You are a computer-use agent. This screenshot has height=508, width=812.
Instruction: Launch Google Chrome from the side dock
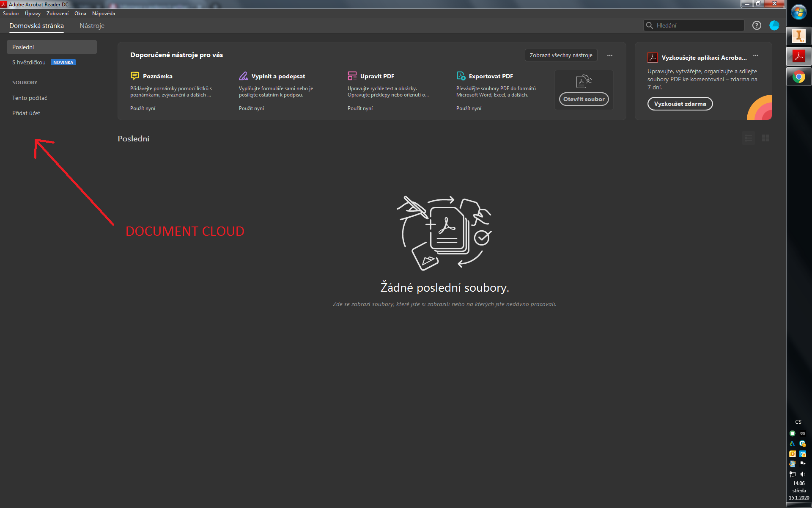coord(798,77)
